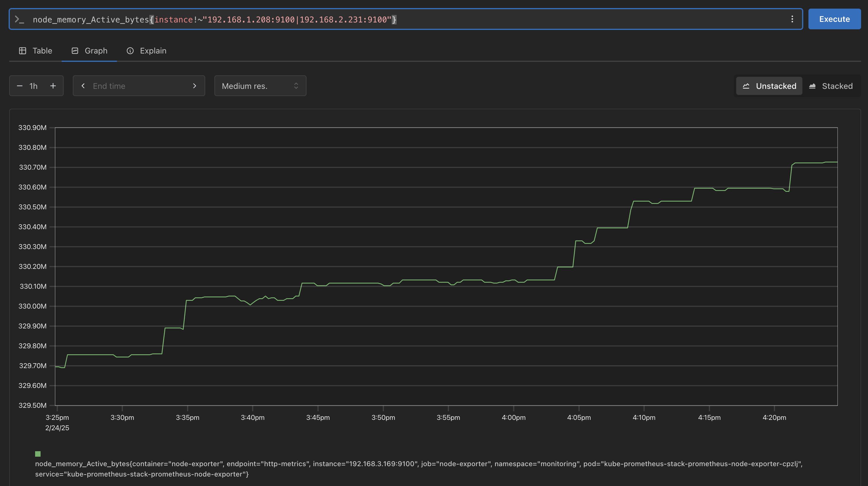Decrease time range with minus icon
The width and height of the screenshot is (868, 486).
pos(20,86)
